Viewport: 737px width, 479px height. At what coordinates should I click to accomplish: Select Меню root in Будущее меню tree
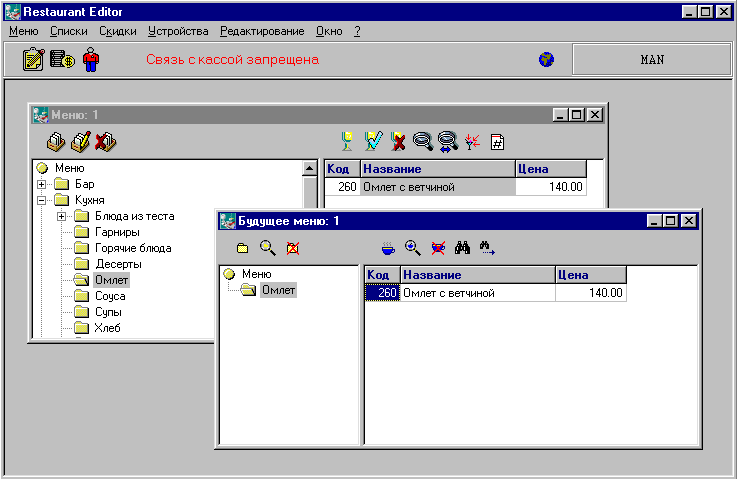pos(257,274)
